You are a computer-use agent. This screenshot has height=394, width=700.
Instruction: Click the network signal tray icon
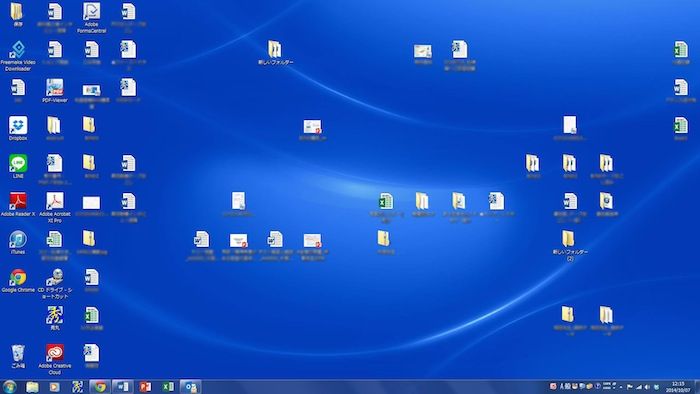coord(638,387)
